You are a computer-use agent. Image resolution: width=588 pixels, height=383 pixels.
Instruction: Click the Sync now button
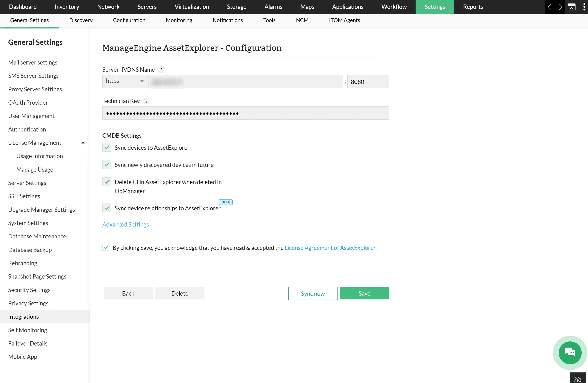[x=313, y=293]
